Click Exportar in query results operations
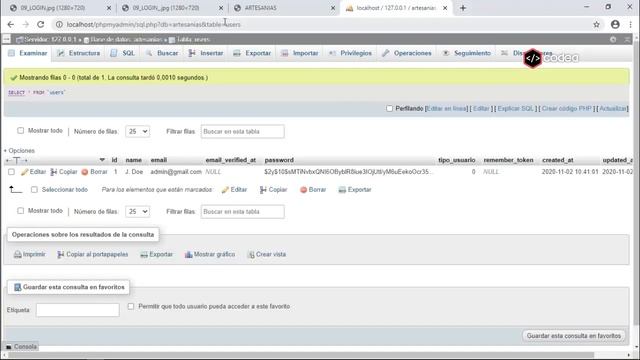This screenshot has width=640, height=360. pos(156,254)
